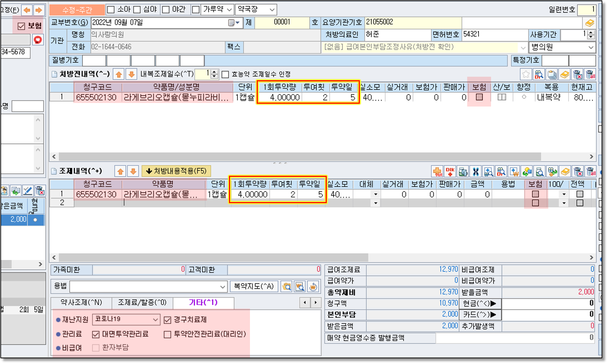Click the clipboard copy icon in 처방전내역 toolbar

(552, 75)
